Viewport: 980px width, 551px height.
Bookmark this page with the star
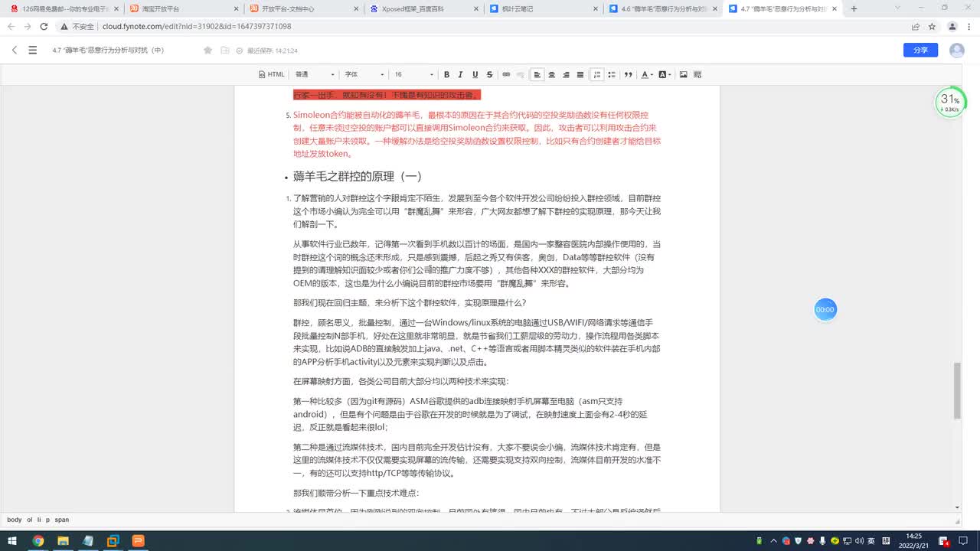[x=932, y=26]
